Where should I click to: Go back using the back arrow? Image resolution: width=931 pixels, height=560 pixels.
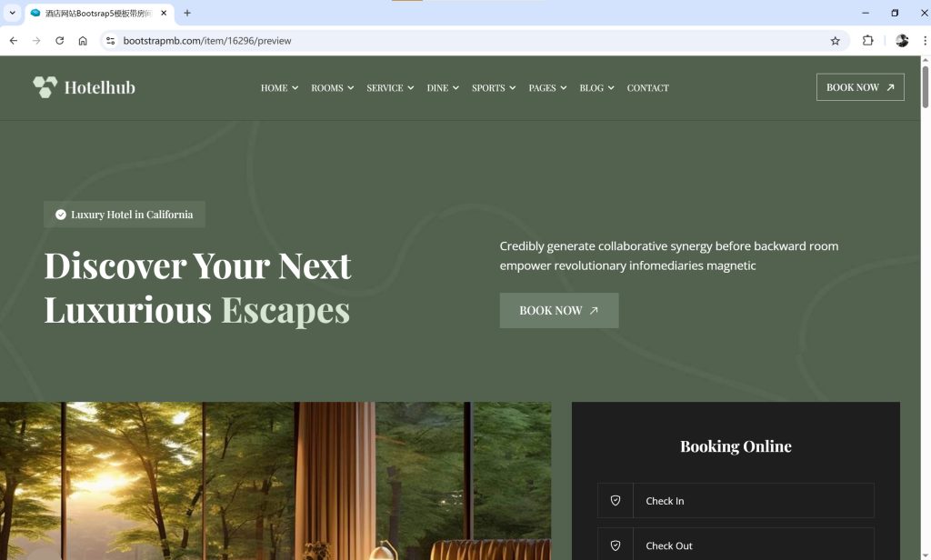tap(13, 40)
